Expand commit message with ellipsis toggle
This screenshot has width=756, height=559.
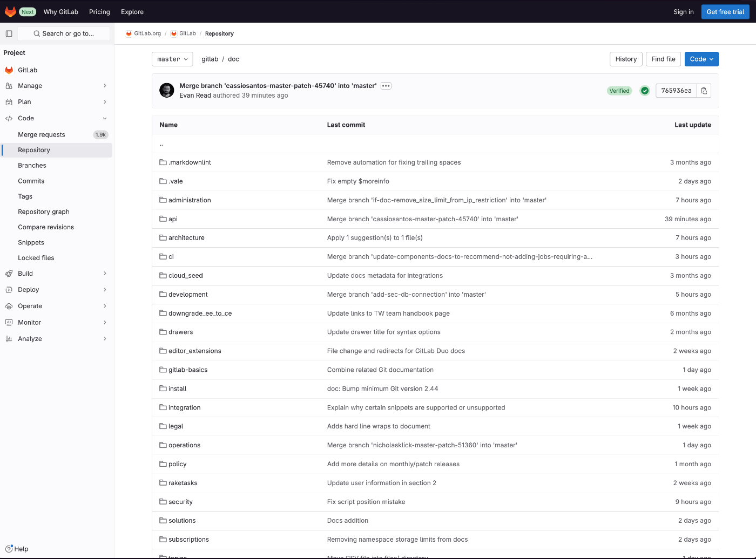point(386,86)
